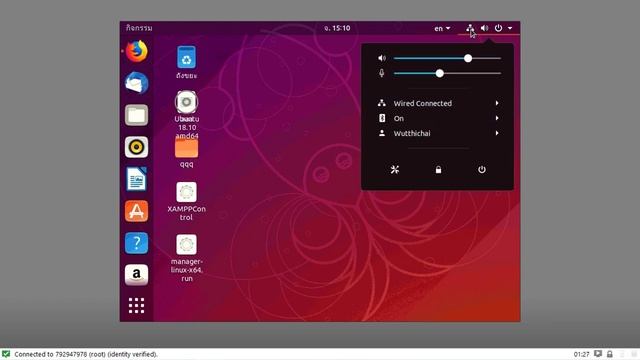This screenshot has height=360, width=640.
Task: Launch Amazon from the dock
Action: pyautogui.click(x=137, y=275)
